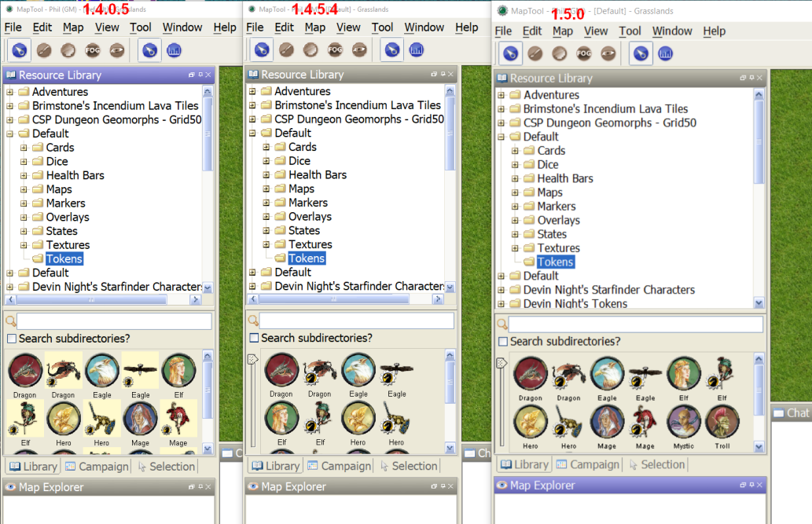Select Vision Blocking eye tool, left window
The height and width of the screenshot is (524, 812).
point(117,51)
